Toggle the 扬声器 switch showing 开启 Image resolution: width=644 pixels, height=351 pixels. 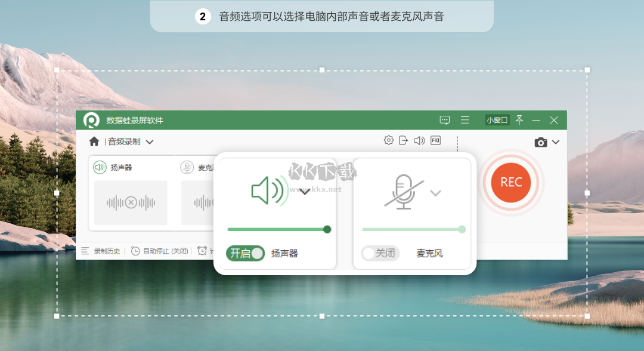pos(245,253)
